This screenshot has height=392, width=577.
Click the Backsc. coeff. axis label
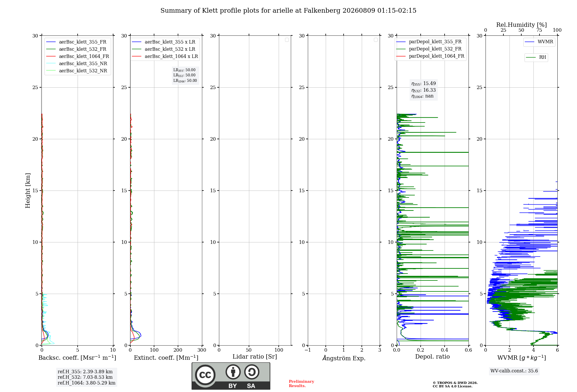coord(77,358)
